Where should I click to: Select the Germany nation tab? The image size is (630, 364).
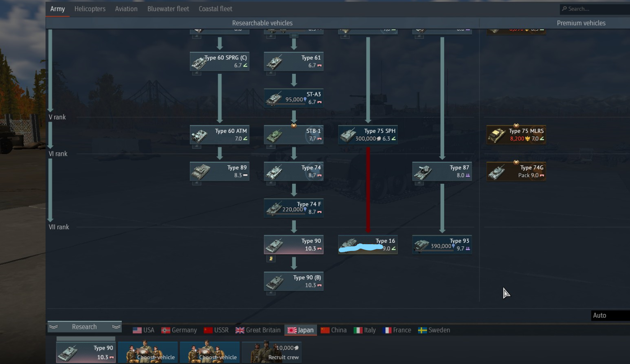pos(179,330)
